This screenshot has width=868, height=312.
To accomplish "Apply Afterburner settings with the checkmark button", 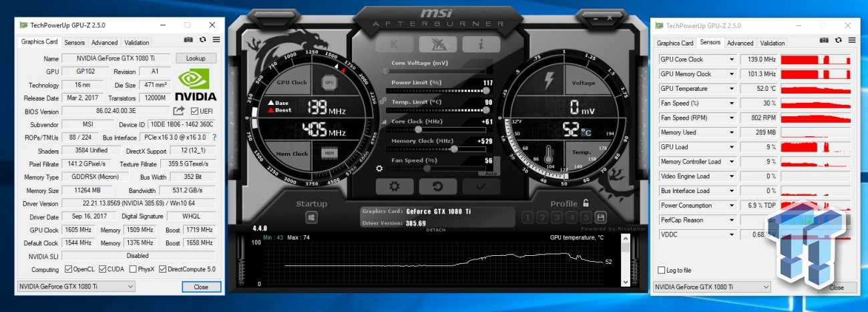I will click(x=481, y=186).
